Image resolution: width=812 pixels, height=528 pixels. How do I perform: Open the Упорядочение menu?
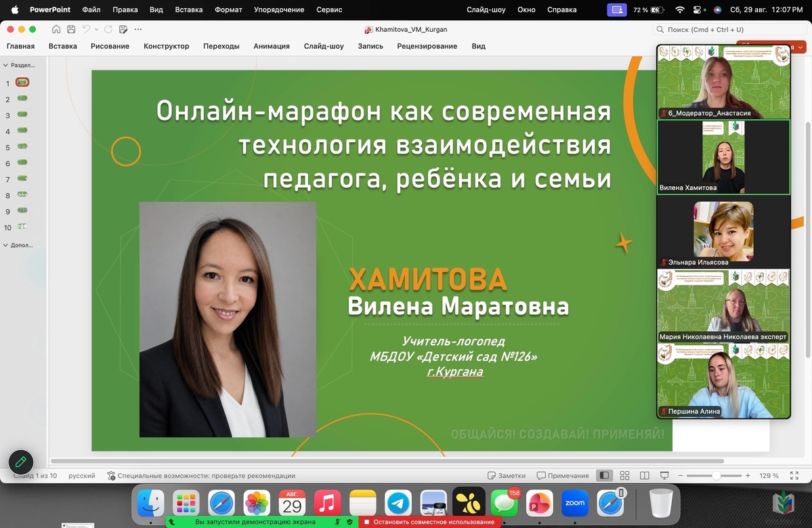279,9
